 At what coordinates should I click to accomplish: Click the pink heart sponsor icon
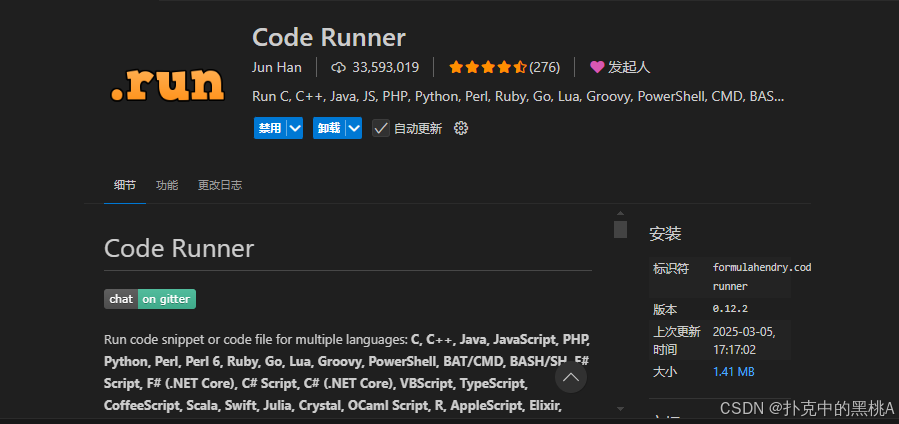coord(597,67)
